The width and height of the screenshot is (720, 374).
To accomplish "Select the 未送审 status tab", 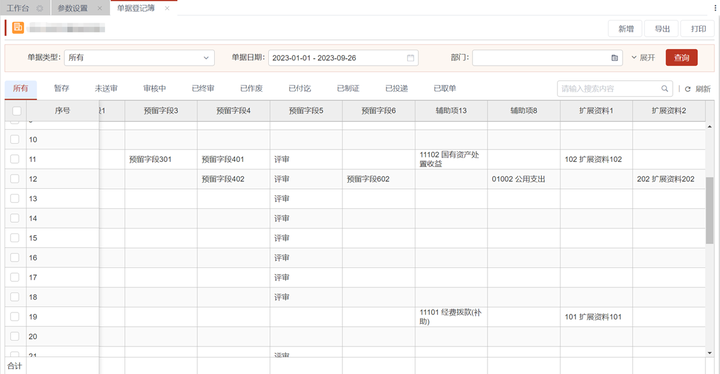I will click(106, 89).
